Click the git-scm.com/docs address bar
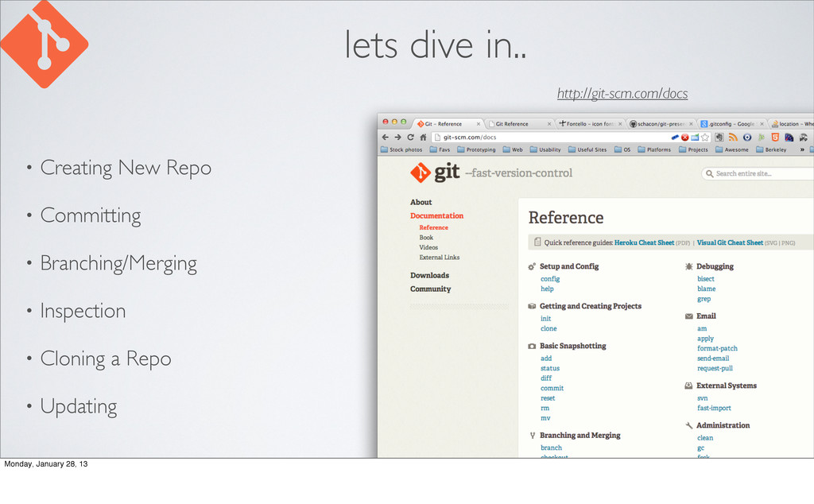The image size is (814, 504). click(571, 138)
